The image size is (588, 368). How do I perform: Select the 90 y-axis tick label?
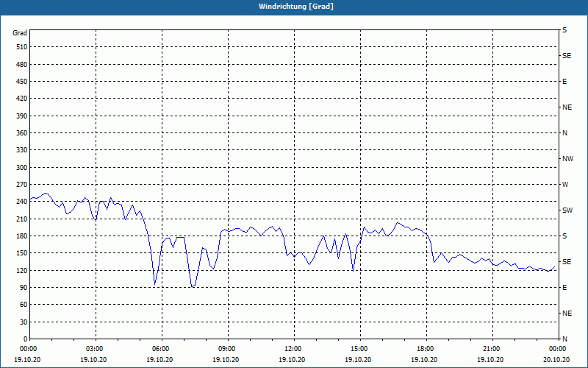[23, 288]
